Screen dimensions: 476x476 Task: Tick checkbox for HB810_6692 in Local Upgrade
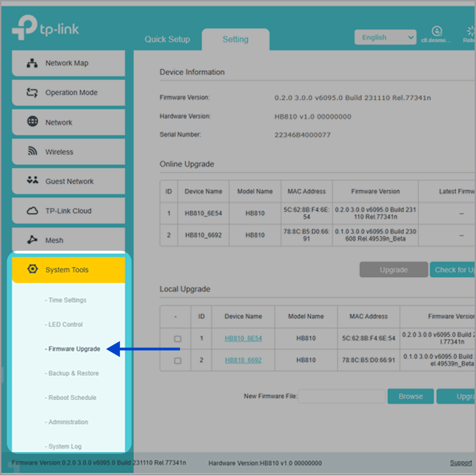point(178,360)
